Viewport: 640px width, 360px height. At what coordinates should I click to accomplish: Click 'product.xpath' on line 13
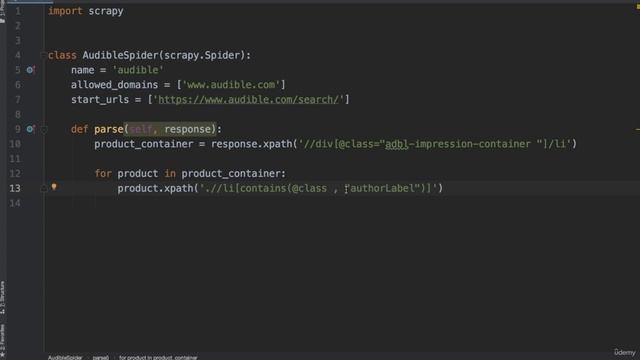[x=155, y=188]
